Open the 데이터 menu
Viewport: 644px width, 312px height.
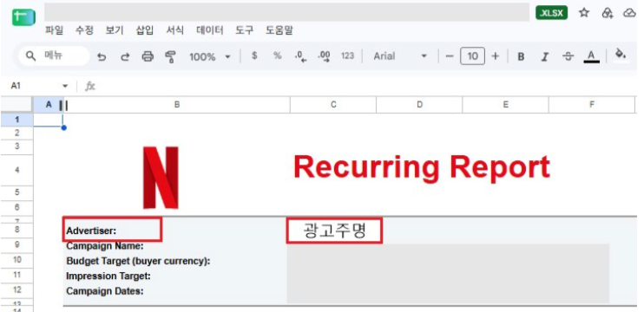(210, 30)
